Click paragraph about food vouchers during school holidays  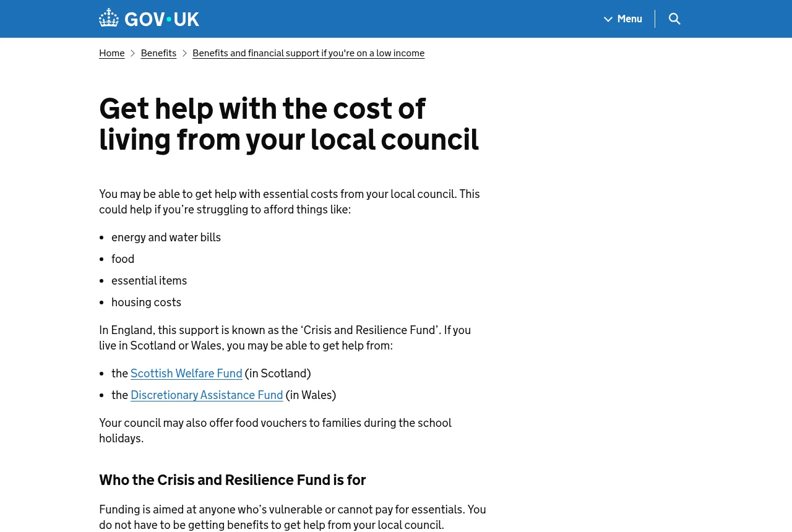[x=275, y=431]
